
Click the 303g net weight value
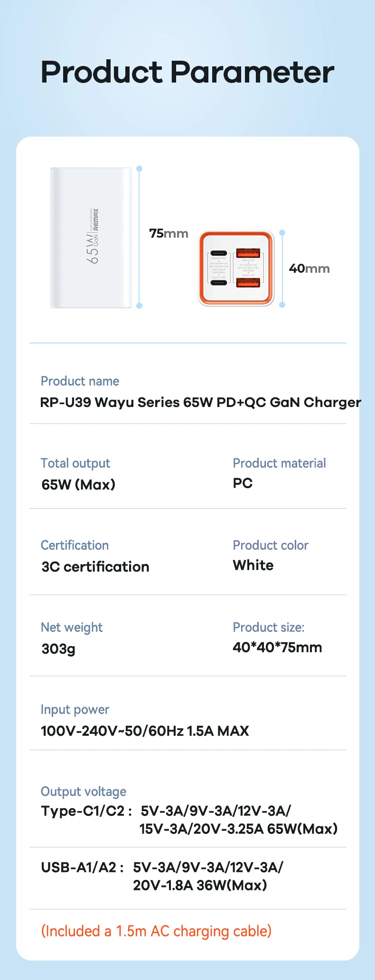point(58,648)
